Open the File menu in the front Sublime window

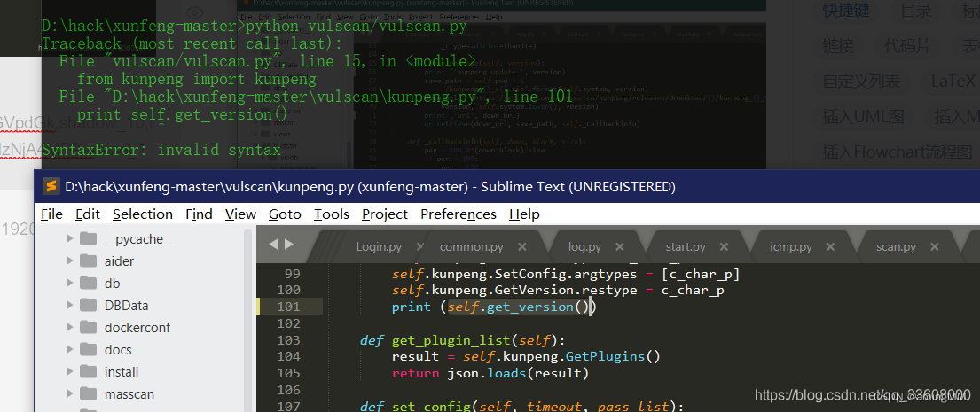[x=51, y=214]
